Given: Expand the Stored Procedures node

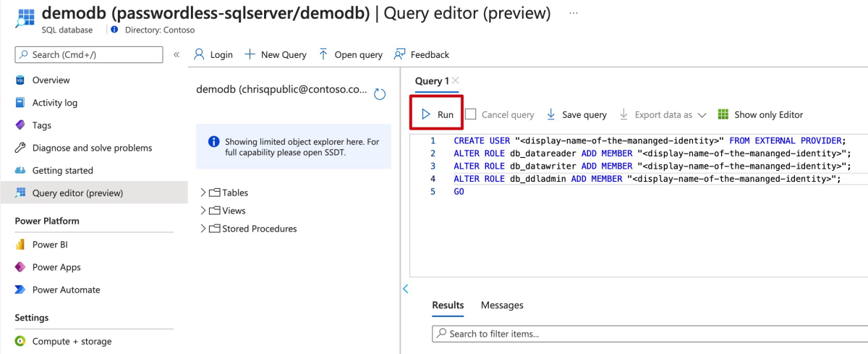Looking at the screenshot, I should click(203, 229).
